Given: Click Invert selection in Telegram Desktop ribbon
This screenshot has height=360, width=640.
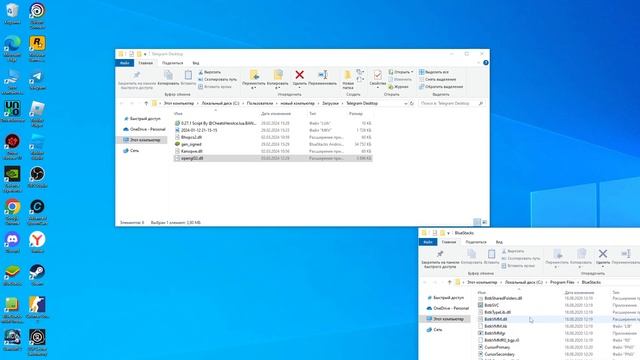Looking at the screenshot, I should (x=441, y=87).
